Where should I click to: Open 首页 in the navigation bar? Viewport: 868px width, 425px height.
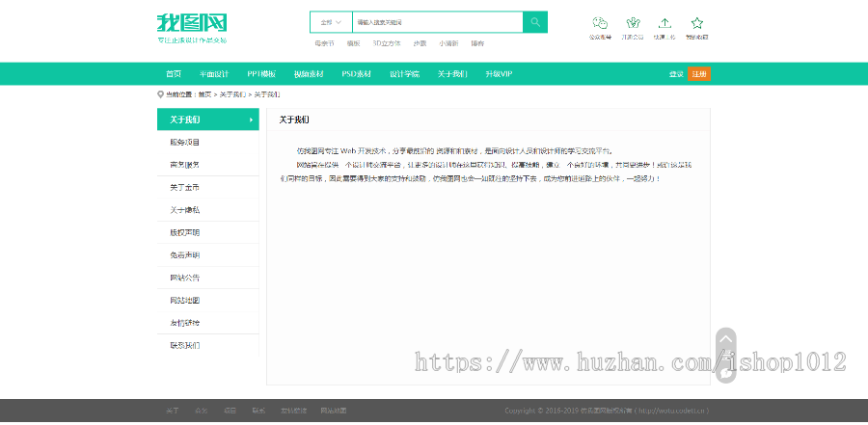(174, 74)
